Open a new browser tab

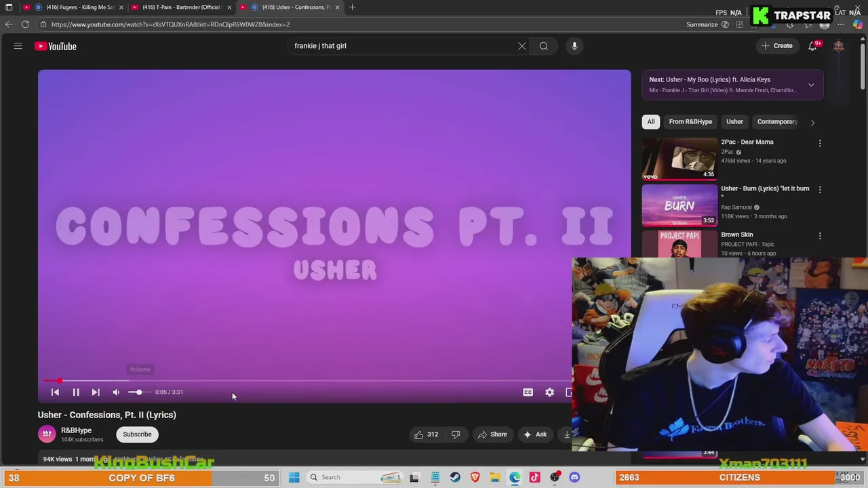pos(352,7)
